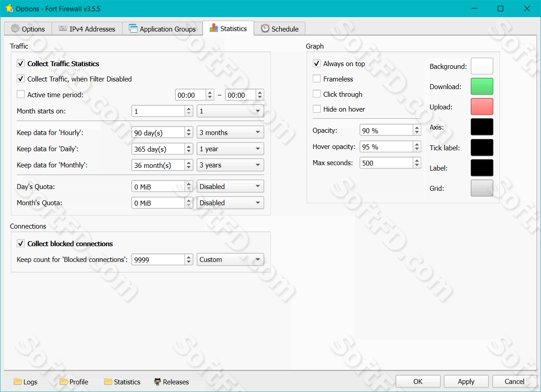Open the Statistics folder icon at bottom

tap(108, 382)
